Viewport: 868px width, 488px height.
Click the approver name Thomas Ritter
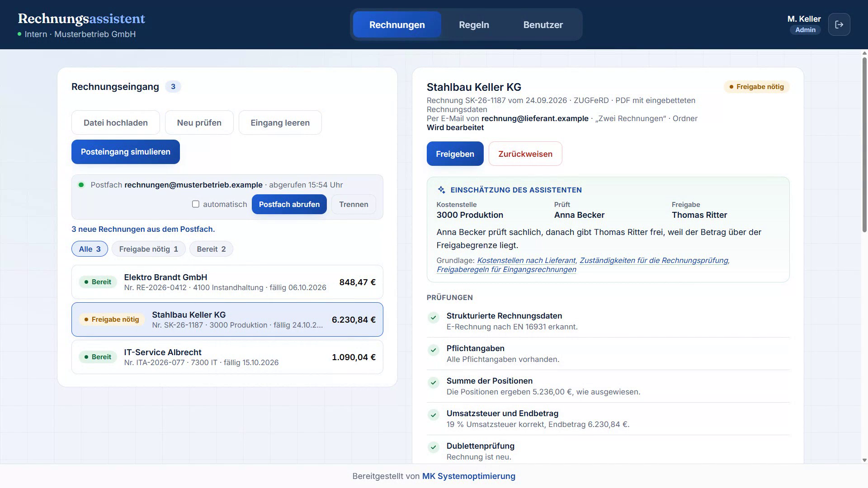(x=699, y=215)
